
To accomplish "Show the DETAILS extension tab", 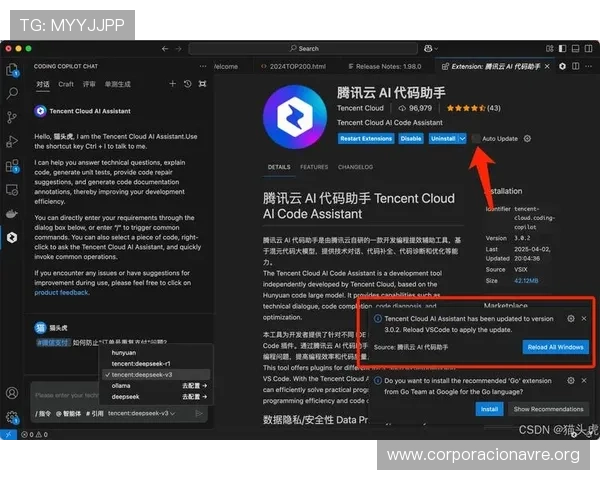I will click(279, 167).
